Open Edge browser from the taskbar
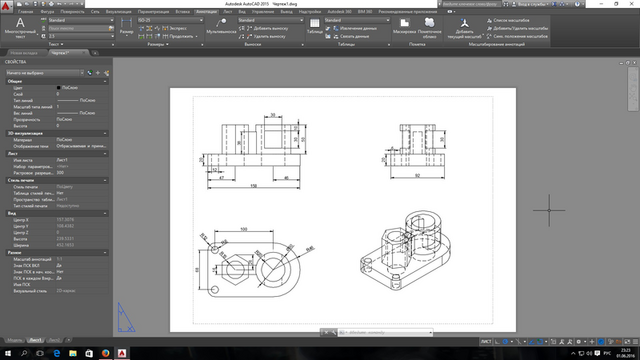 (56, 353)
